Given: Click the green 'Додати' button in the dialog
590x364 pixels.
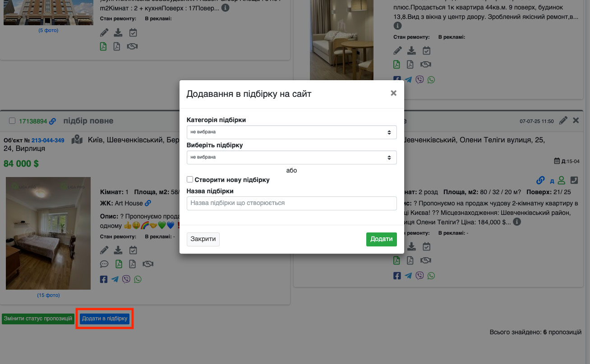Looking at the screenshot, I should (382, 239).
